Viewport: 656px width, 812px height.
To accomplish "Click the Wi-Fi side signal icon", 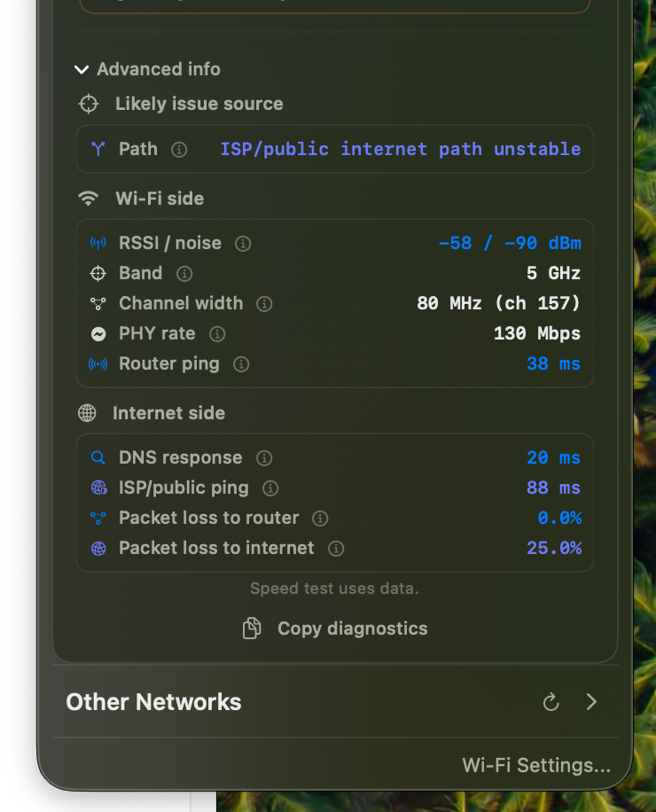I will pos(88,198).
